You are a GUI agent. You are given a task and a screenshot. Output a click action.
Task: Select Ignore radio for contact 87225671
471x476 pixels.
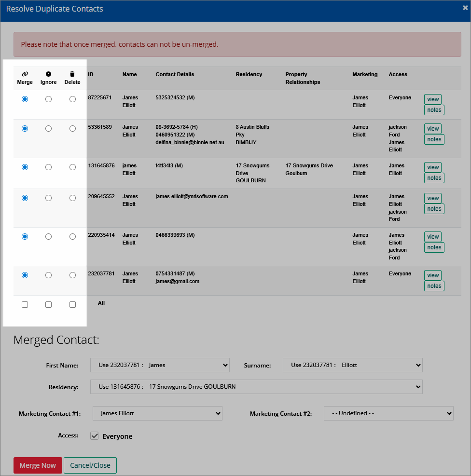click(48, 99)
